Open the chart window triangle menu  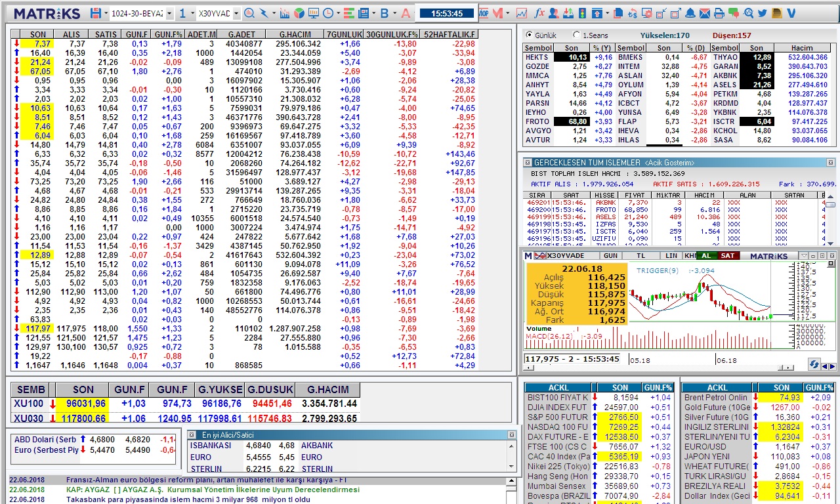pyautogui.click(x=804, y=255)
